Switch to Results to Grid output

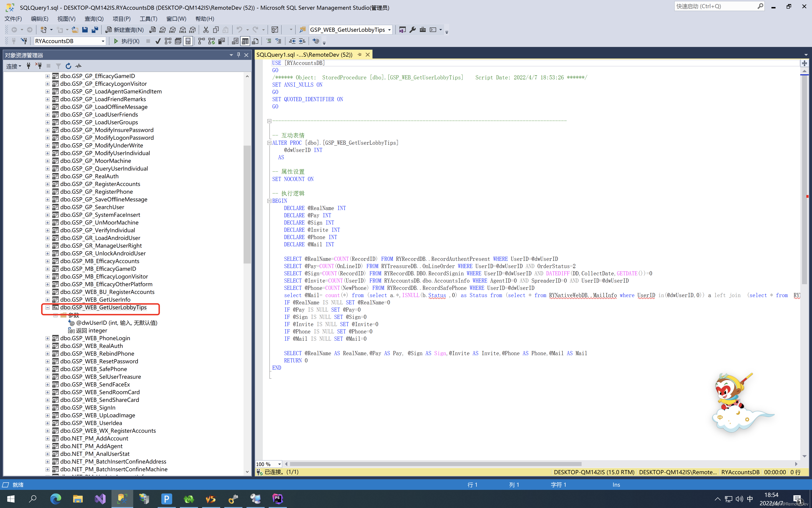pyautogui.click(x=245, y=41)
